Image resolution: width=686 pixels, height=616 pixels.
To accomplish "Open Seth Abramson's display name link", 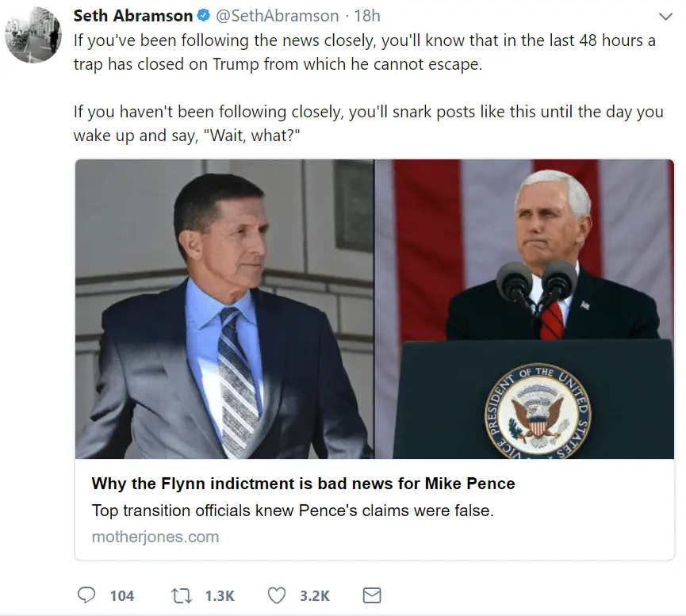I will 132,16.
